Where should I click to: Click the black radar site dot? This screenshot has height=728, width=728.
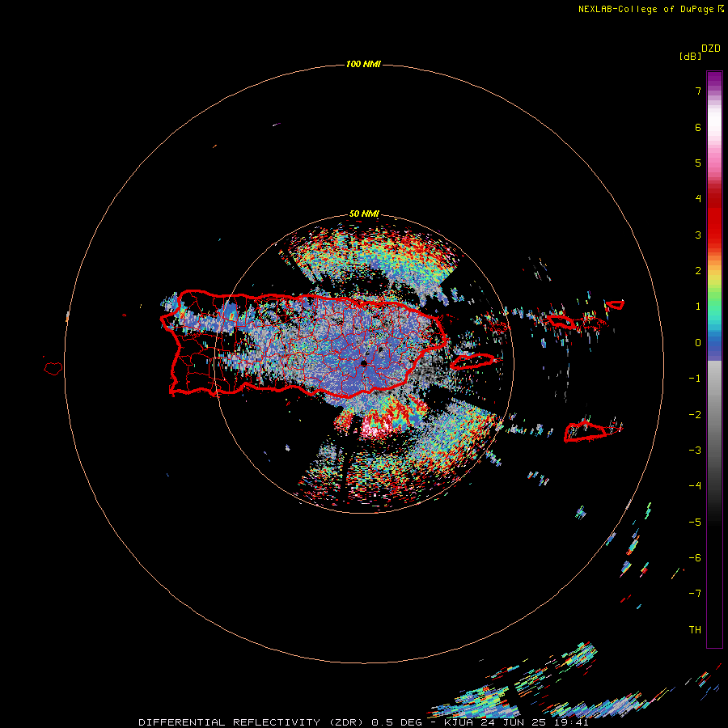click(x=363, y=363)
